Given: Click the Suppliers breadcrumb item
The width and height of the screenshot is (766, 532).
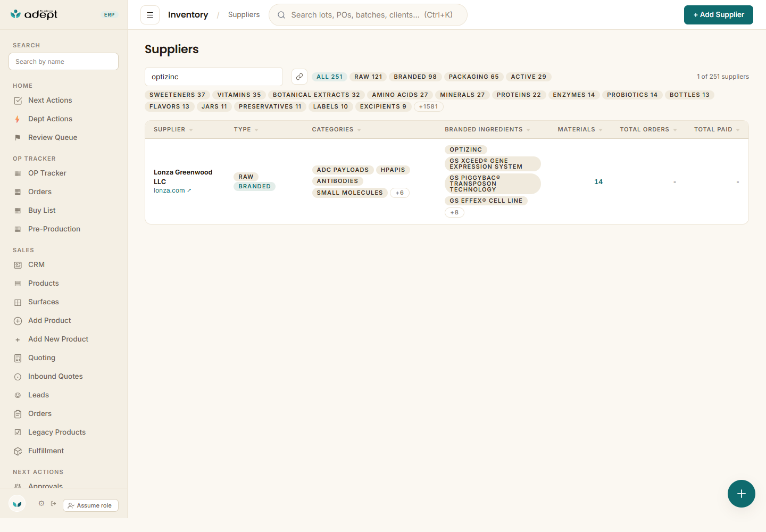Looking at the screenshot, I should [x=244, y=15].
